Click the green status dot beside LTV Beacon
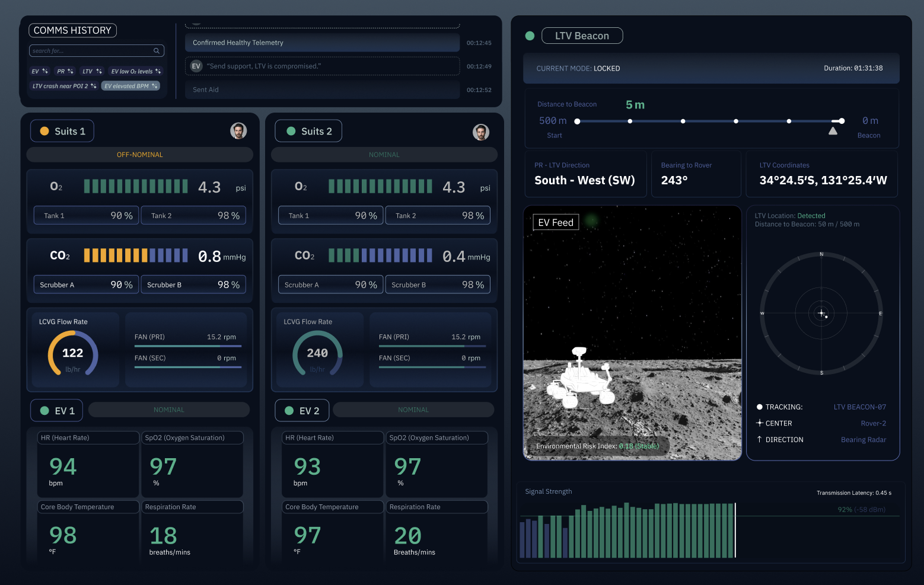The width and height of the screenshot is (924, 585). click(530, 36)
